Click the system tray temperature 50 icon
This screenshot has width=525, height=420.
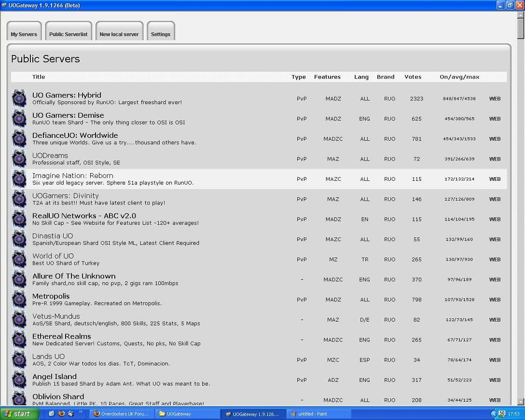[501, 414]
